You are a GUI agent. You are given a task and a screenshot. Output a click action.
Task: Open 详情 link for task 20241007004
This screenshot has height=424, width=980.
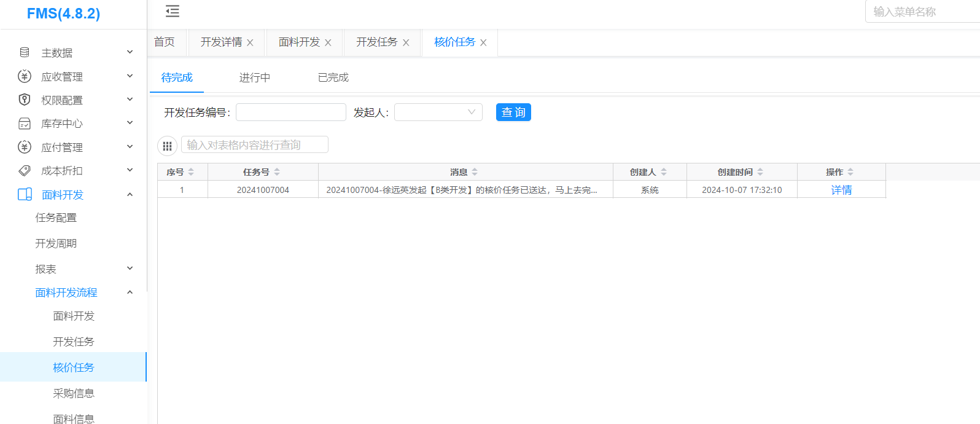pos(841,190)
